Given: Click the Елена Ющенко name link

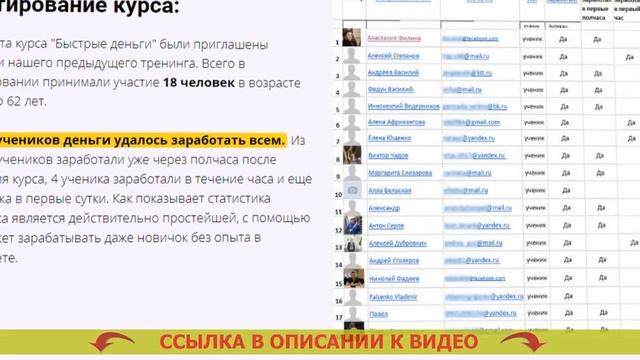Looking at the screenshot, I should (389, 138).
